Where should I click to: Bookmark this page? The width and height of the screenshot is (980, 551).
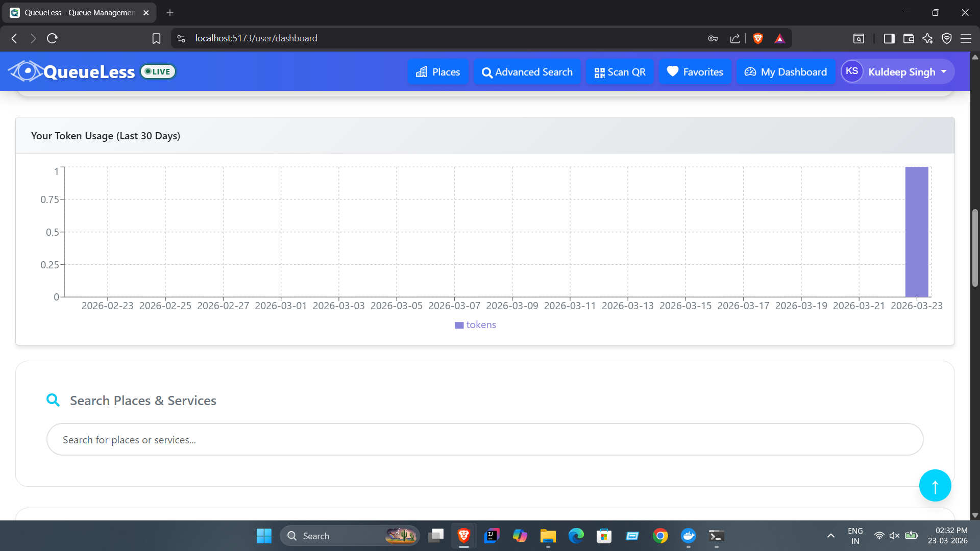click(x=156, y=38)
